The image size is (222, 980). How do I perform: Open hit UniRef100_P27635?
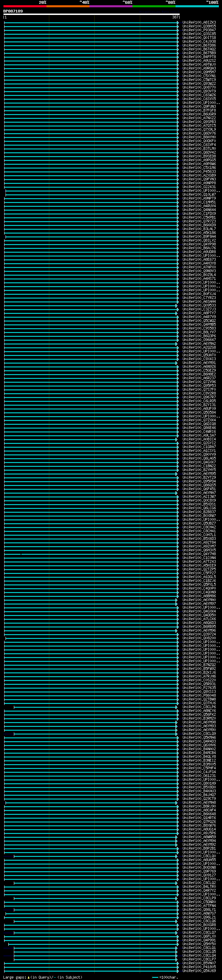point(199,688)
